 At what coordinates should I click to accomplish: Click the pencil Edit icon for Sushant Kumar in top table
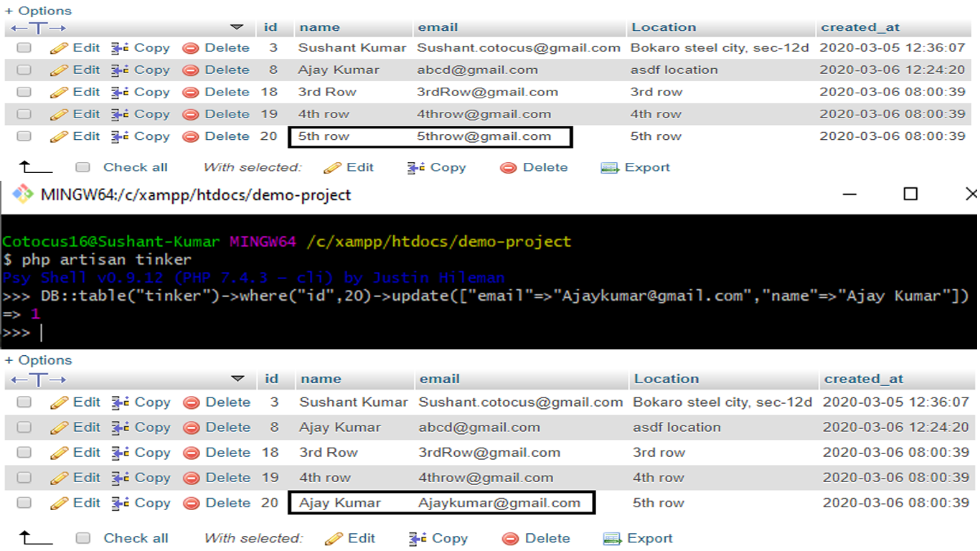60,49
